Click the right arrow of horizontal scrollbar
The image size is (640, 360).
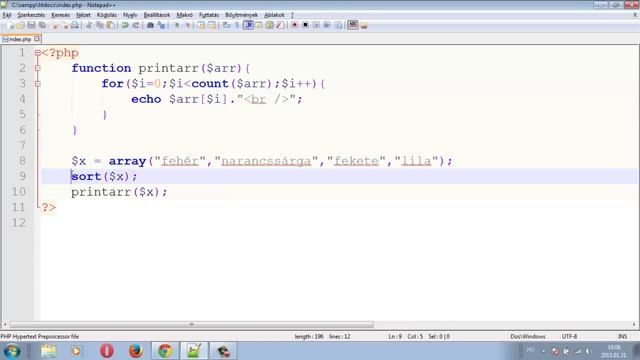pos(634,324)
